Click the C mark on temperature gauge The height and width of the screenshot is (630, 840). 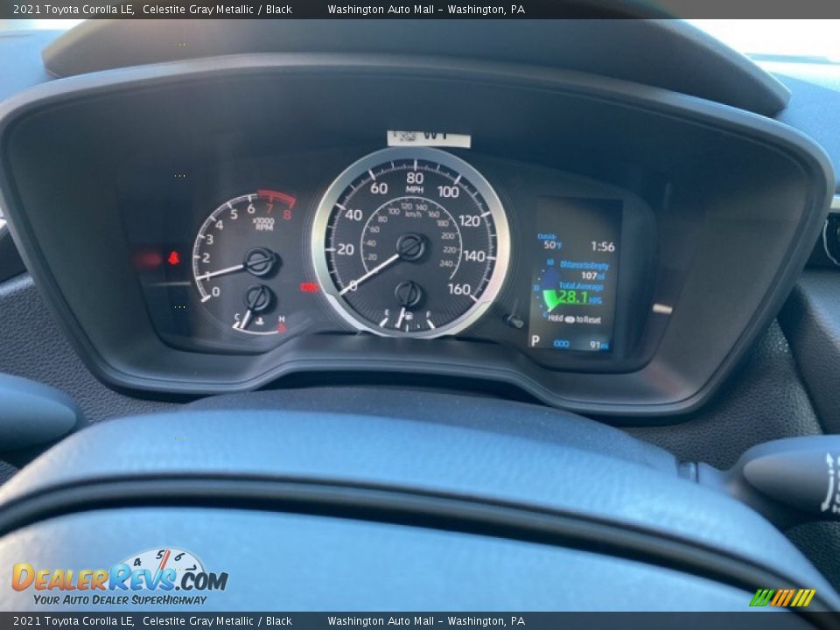(235, 317)
